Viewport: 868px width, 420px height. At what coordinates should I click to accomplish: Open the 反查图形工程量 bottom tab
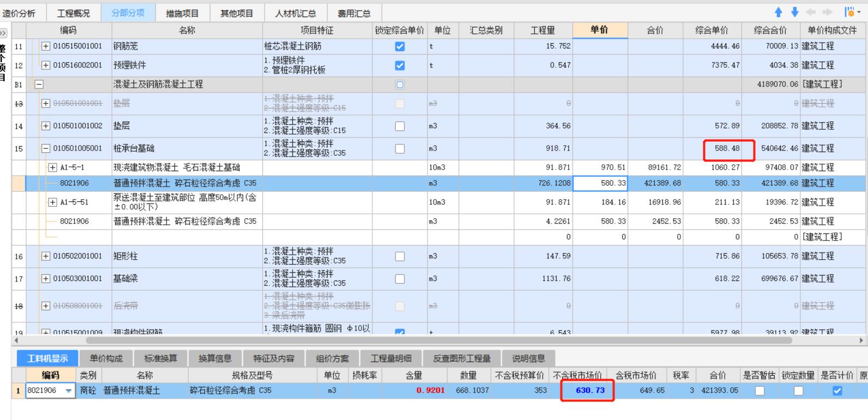click(462, 358)
